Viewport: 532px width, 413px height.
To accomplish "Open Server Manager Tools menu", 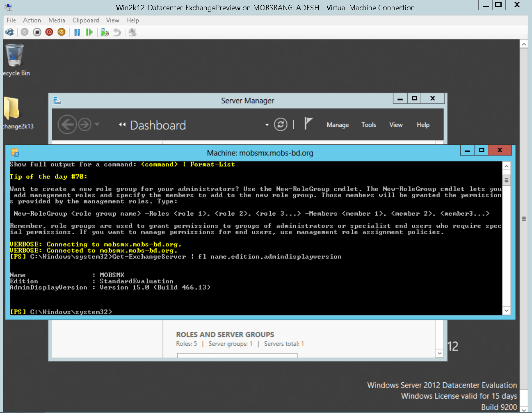I will 369,125.
